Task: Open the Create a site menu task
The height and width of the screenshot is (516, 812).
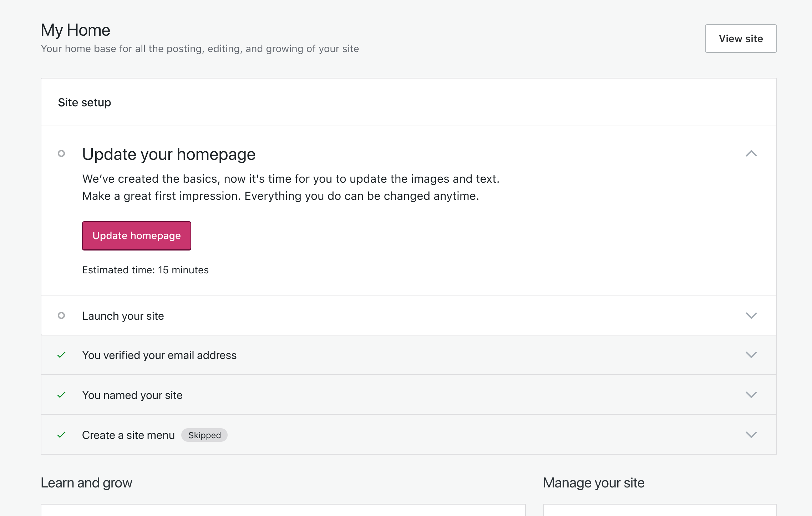Action: tap(128, 435)
